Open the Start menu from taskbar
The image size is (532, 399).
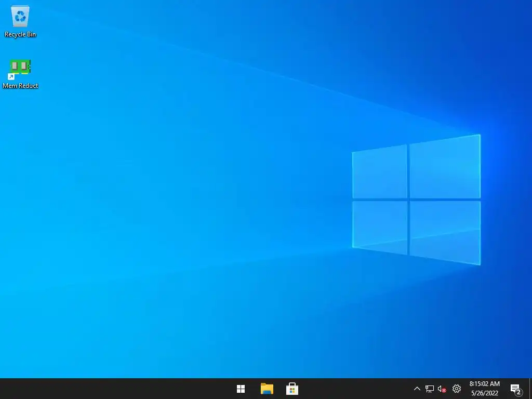(241, 389)
